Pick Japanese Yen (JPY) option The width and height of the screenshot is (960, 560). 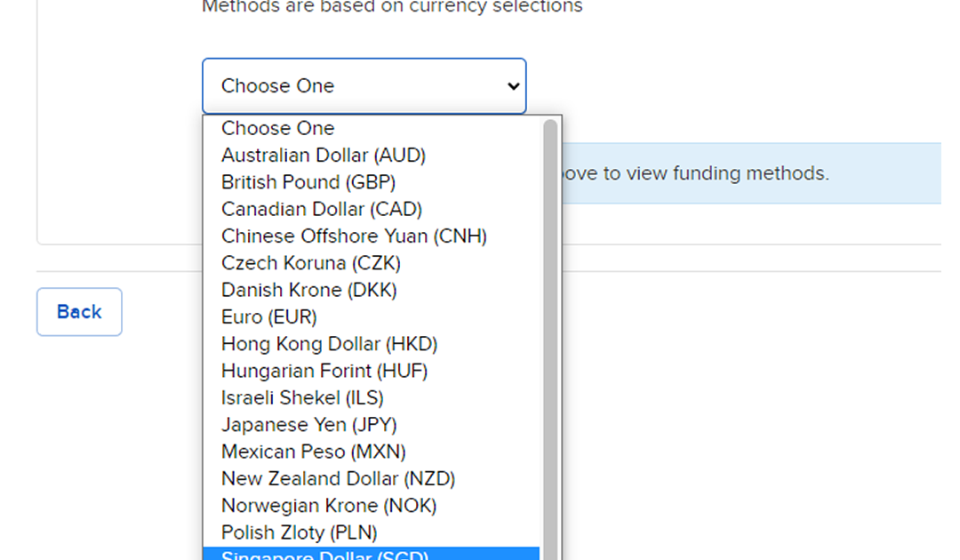pyautogui.click(x=309, y=425)
